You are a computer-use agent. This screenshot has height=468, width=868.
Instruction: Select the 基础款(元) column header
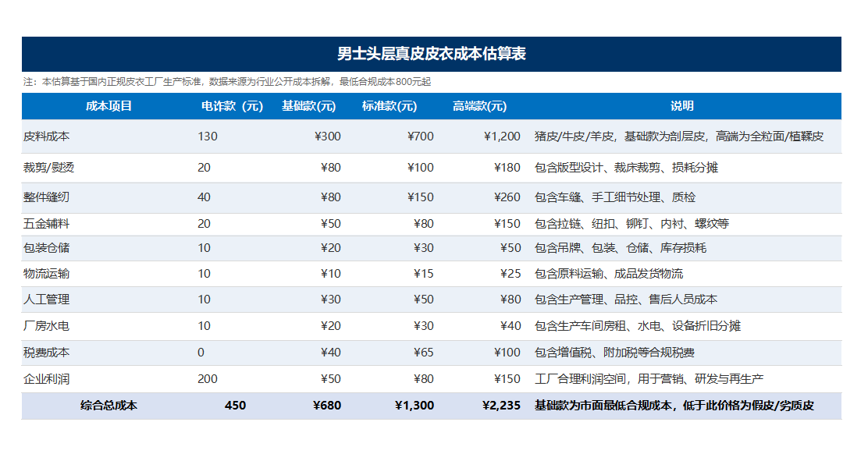point(309,106)
